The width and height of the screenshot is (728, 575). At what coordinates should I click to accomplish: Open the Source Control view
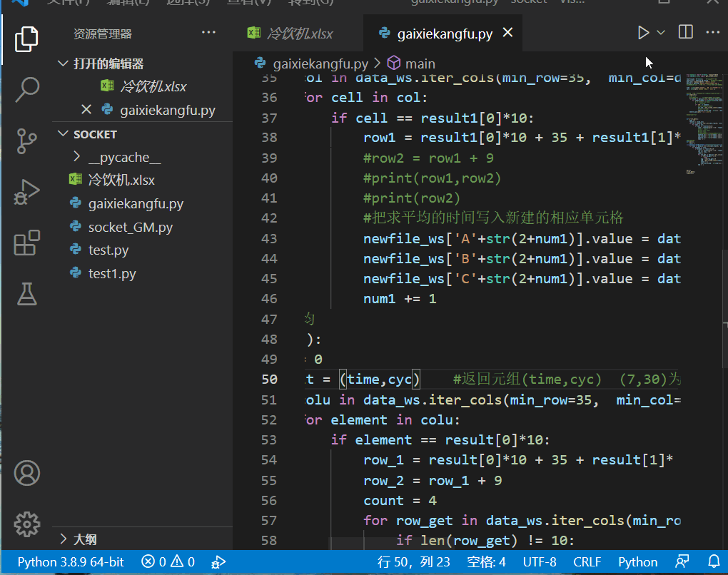pyautogui.click(x=26, y=141)
